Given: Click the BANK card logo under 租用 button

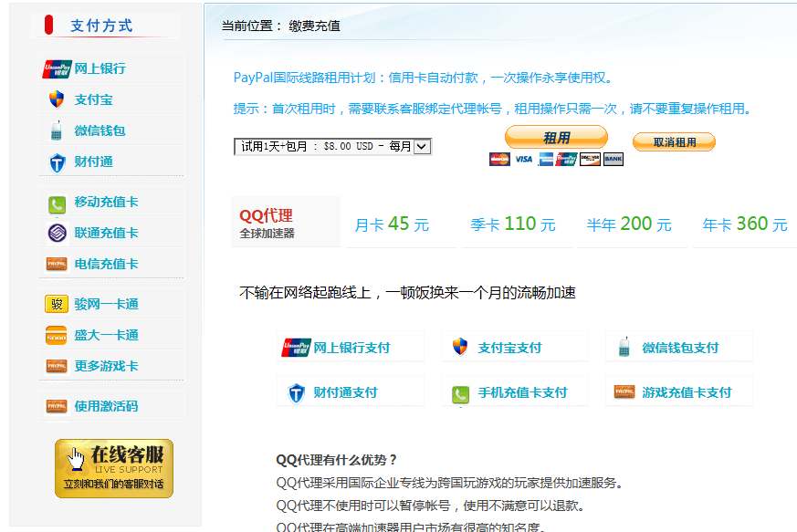Looking at the screenshot, I should 613,159.
